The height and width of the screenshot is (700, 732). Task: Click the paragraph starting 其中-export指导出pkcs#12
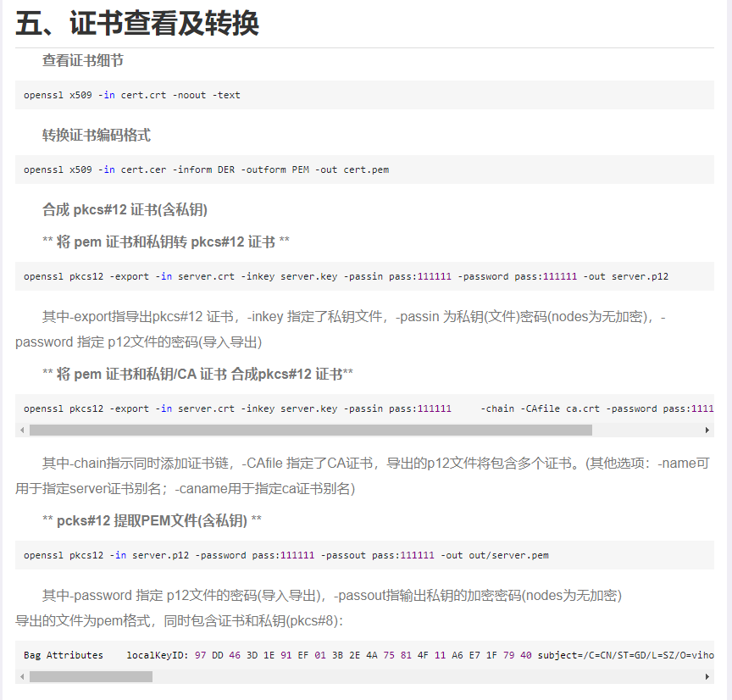click(x=341, y=329)
